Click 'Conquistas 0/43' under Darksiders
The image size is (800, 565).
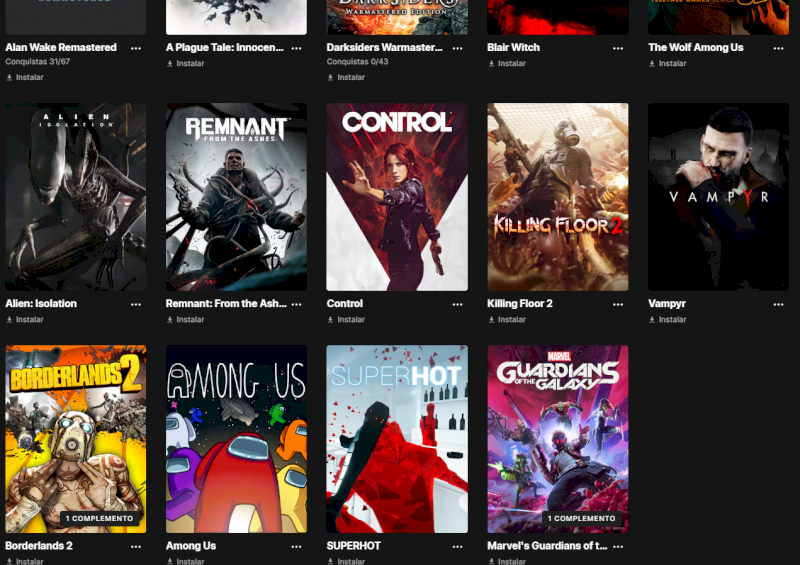coord(357,62)
